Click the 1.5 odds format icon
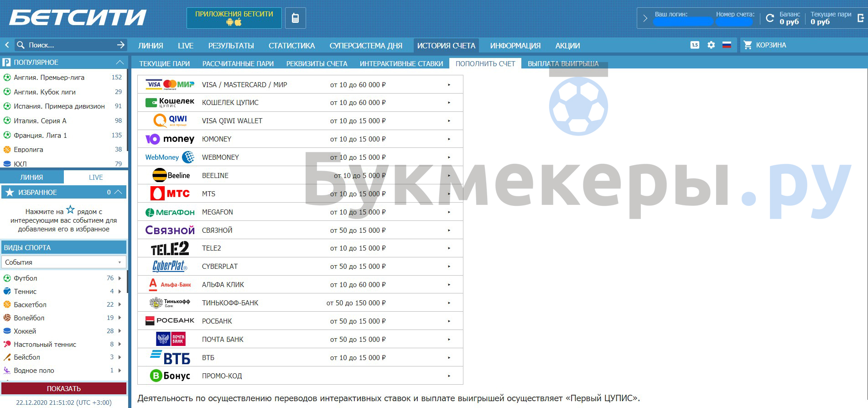This screenshot has height=408, width=868. (695, 45)
